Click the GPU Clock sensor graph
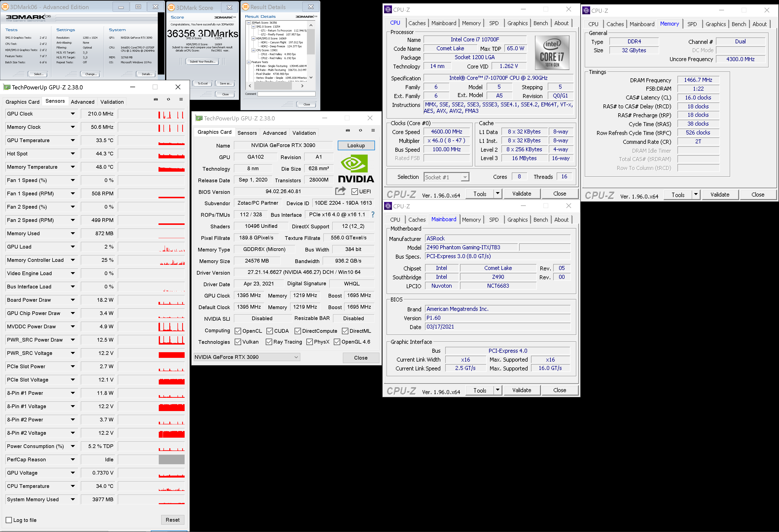 point(151,114)
